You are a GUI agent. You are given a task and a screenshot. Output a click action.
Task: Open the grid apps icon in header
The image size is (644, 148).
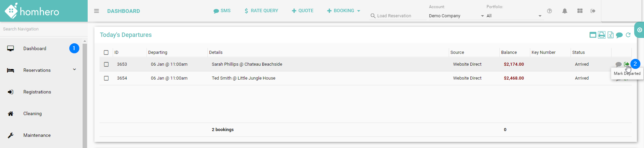[580, 11]
